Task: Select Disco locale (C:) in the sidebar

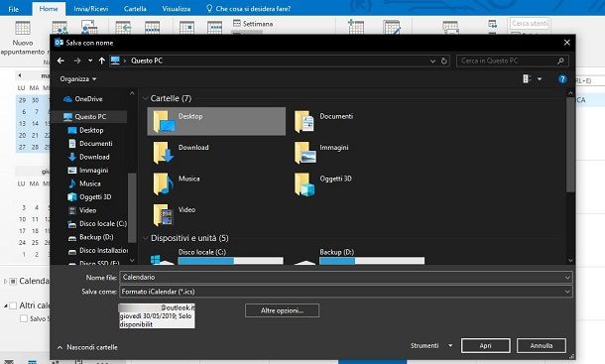Action: [97, 223]
